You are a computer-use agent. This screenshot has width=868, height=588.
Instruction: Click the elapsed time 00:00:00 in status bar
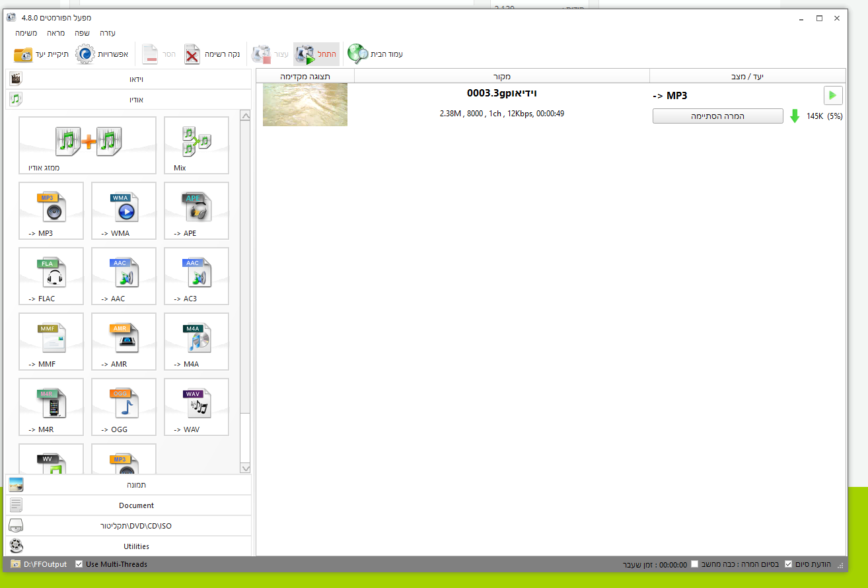[673, 565]
